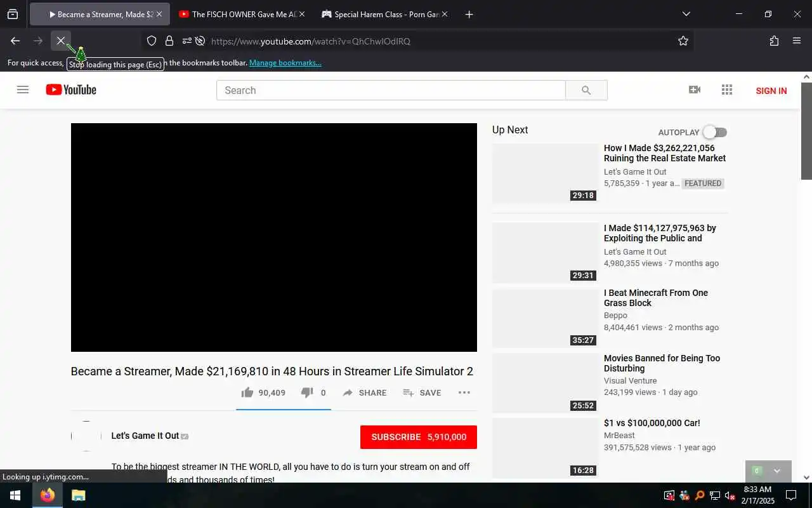812x508 pixels.
Task: Open the site permissions icon in address bar
Action: (x=187, y=41)
